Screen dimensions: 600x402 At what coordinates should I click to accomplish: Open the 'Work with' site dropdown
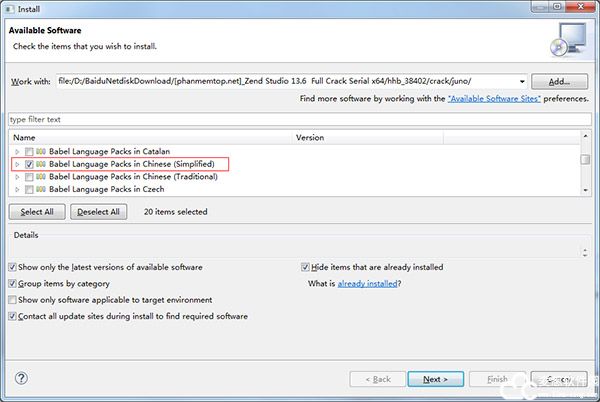pos(520,81)
